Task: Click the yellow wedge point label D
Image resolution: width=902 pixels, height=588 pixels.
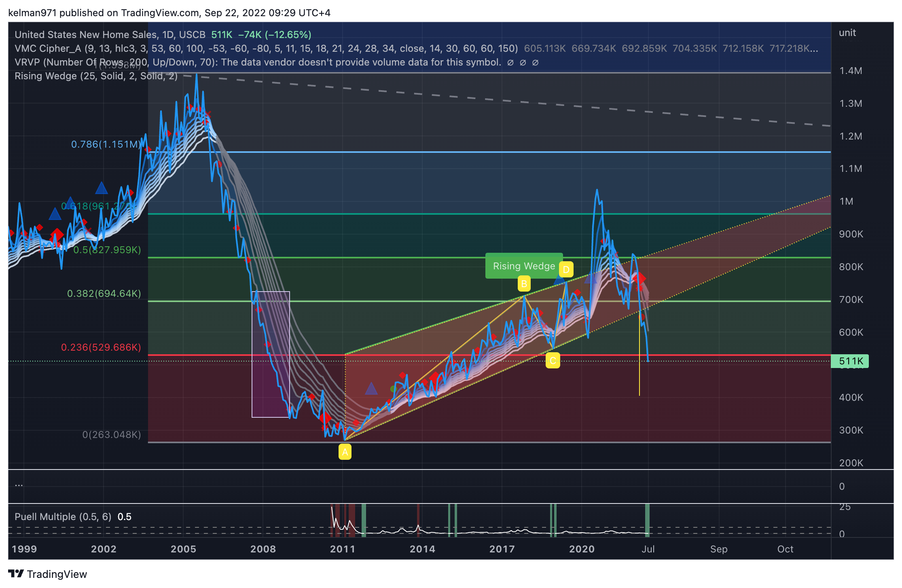Action: point(566,269)
